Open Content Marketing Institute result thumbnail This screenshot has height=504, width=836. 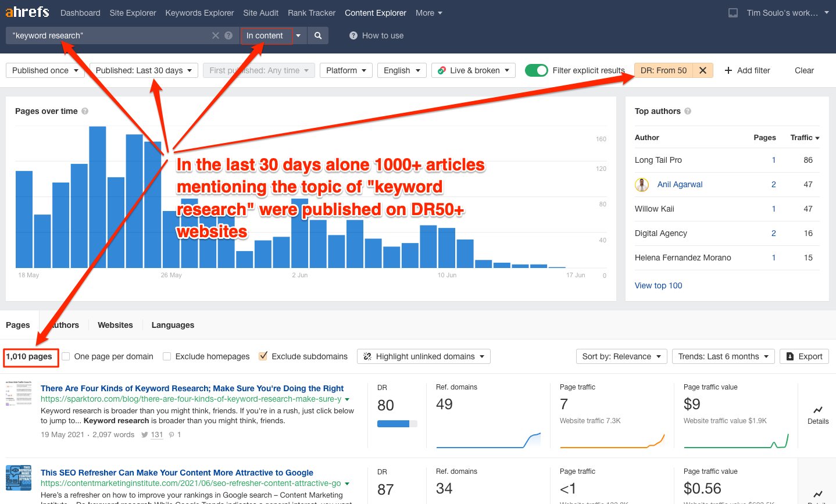coord(19,478)
